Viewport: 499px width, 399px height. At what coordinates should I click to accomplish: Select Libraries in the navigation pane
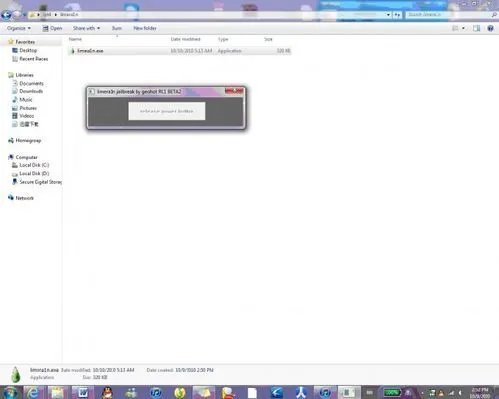click(24, 75)
